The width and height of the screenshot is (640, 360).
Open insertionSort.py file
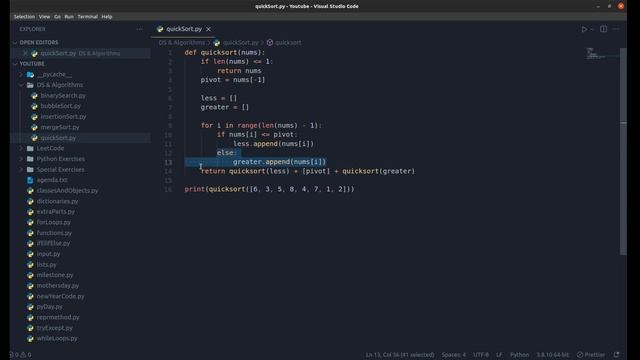(x=63, y=117)
